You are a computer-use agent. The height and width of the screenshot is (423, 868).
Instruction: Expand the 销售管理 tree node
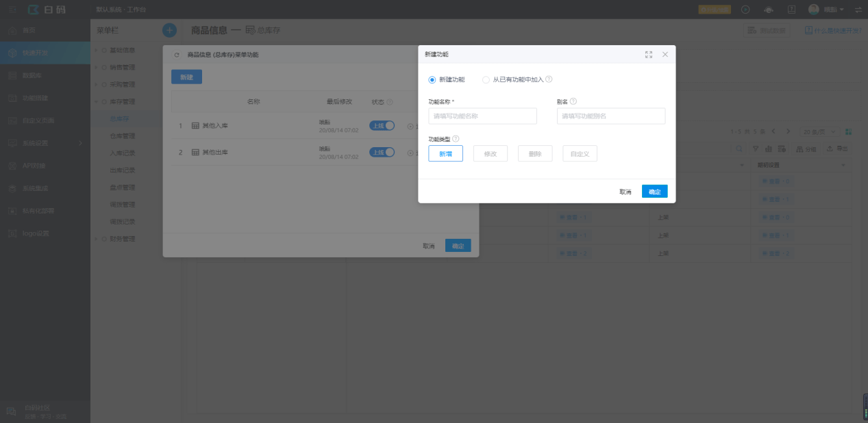(96, 67)
